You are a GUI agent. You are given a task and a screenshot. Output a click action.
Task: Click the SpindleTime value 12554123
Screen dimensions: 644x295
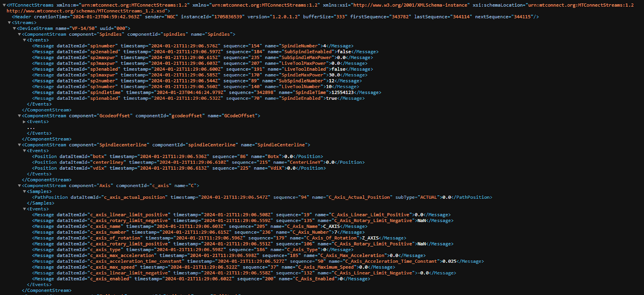(x=342, y=93)
